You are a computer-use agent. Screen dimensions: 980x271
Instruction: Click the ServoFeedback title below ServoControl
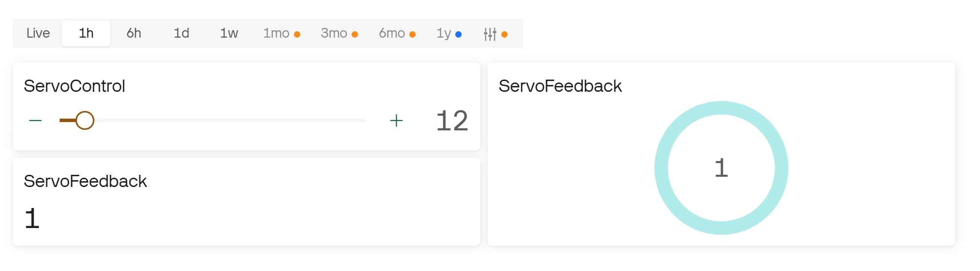coord(85,181)
